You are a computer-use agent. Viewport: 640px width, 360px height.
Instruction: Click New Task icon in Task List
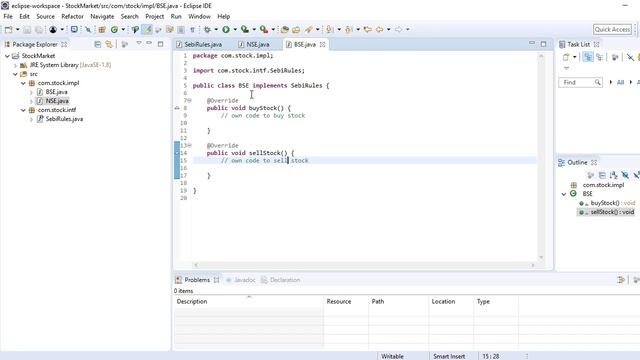566,57
